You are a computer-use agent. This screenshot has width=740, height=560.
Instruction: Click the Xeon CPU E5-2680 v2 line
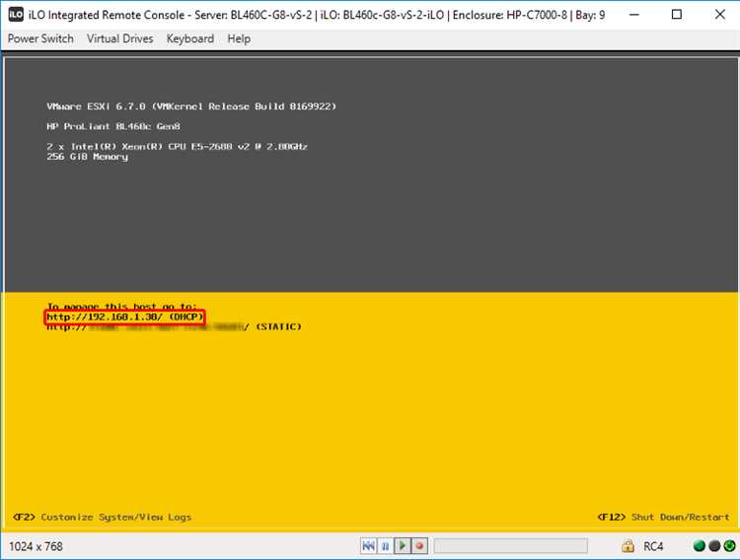click(x=177, y=146)
